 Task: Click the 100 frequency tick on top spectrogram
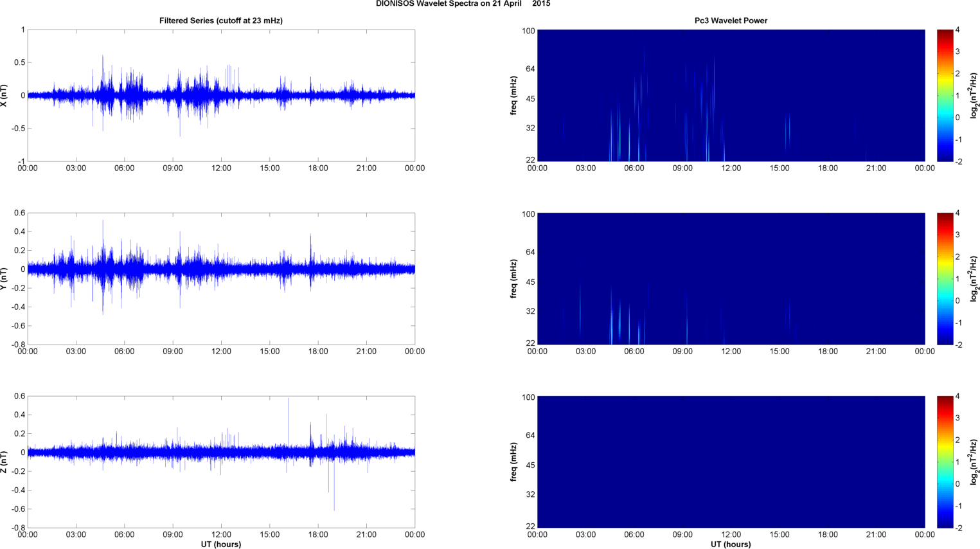(x=528, y=31)
